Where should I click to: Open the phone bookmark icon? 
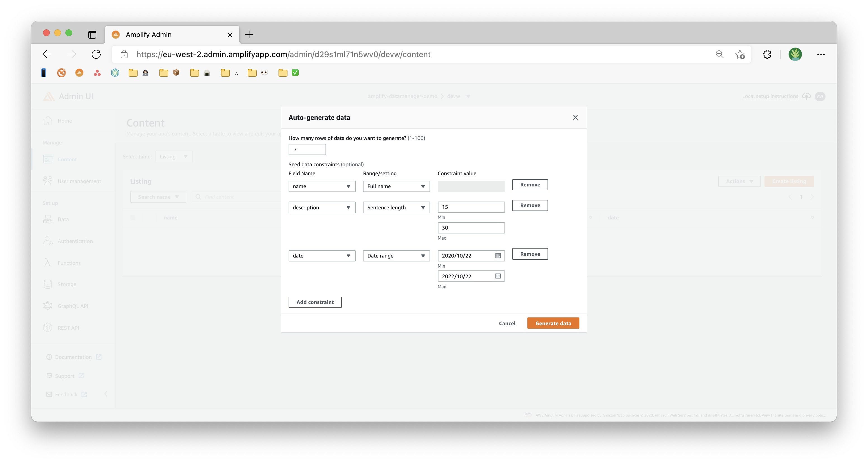pyautogui.click(x=43, y=73)
